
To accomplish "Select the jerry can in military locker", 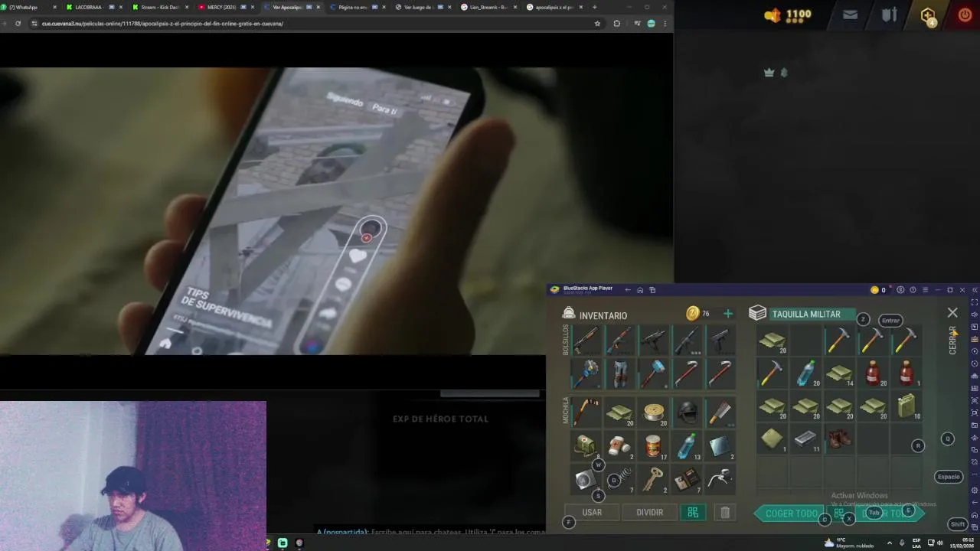I will tap(906, 406).
